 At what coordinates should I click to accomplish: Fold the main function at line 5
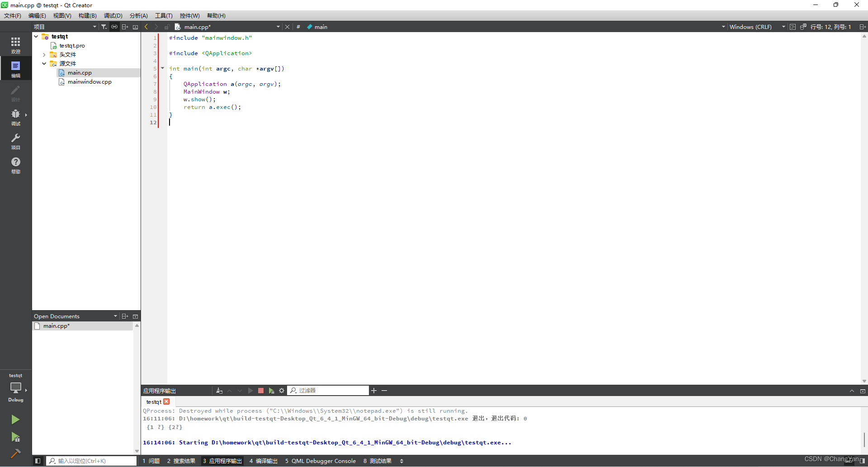click(162, 68)
